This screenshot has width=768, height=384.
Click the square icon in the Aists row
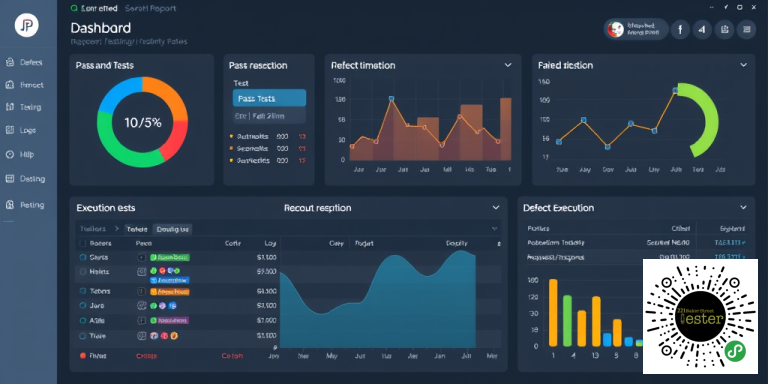(x=142, y=320)
